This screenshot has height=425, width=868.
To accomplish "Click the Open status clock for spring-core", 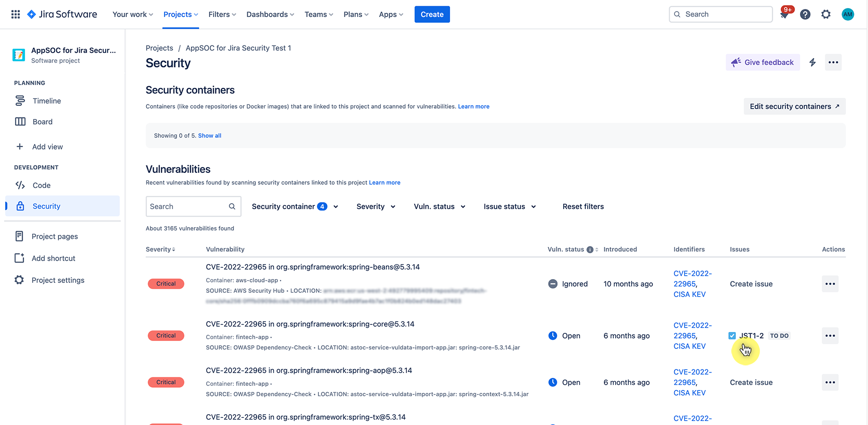I will 552,336.
